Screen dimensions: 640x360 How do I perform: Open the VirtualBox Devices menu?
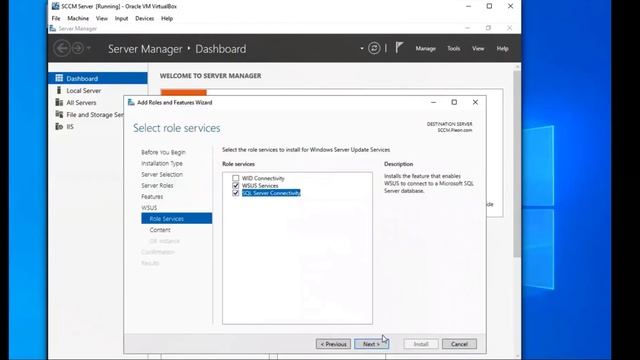coord(144,18)
